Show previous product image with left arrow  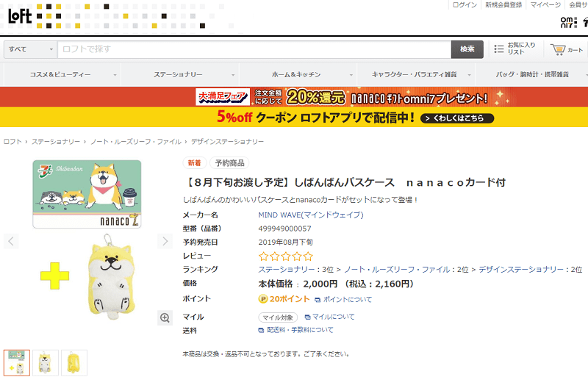(11, 241)
